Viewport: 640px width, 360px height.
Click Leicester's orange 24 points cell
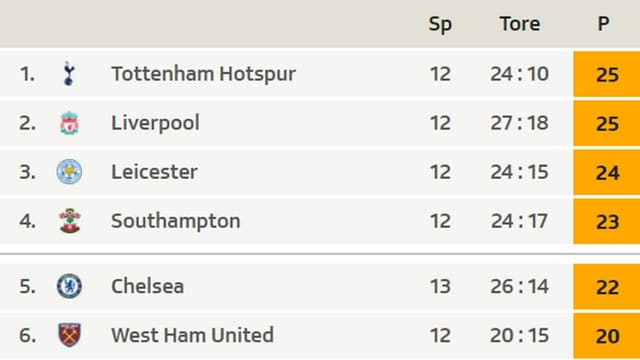607,172
